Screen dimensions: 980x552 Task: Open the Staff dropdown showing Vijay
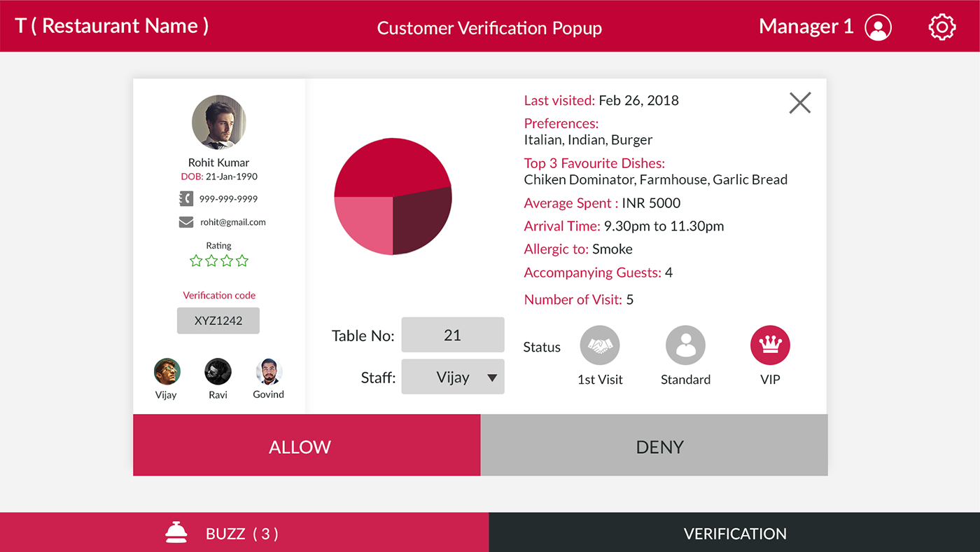click(453, 377)
